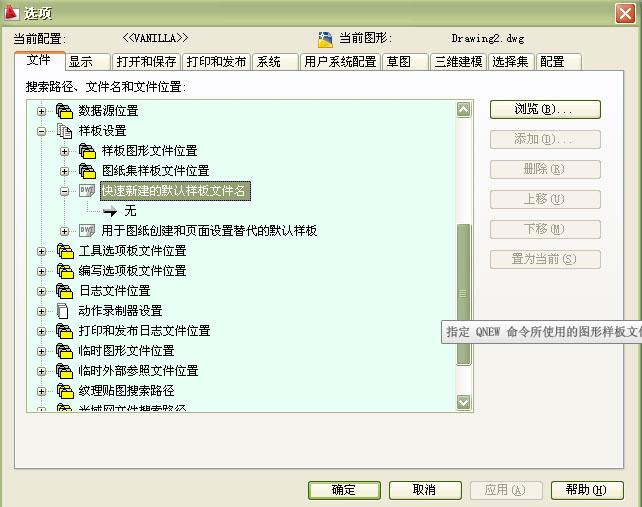The image size is (642, 507).
Task: Switch to the 显示 tab
Action: tap(88, 62)
